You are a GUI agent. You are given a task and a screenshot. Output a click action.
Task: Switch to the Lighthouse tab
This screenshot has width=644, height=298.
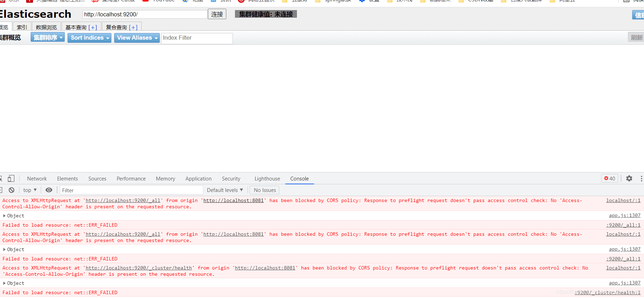coord(267,179)
